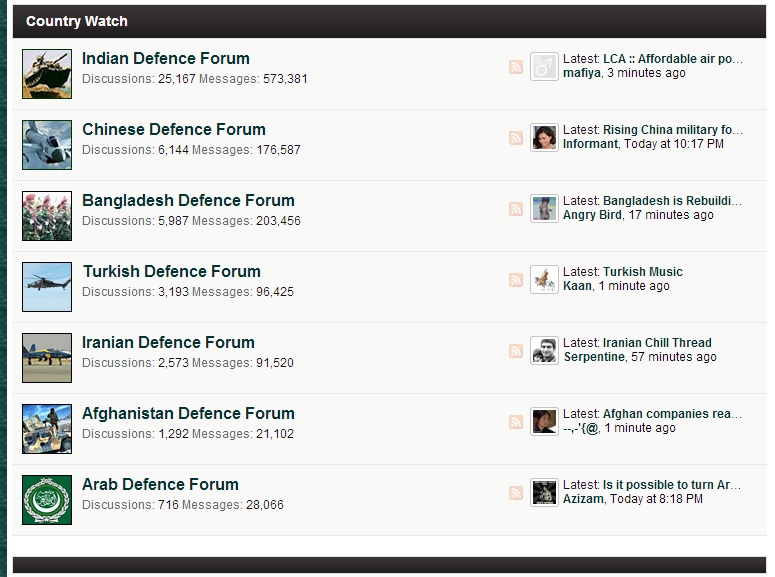Open Arab Defence Forum RSS feed icon
Image resolution: width=775 pixels, height=577 pixels.
(x=516, y=492)
